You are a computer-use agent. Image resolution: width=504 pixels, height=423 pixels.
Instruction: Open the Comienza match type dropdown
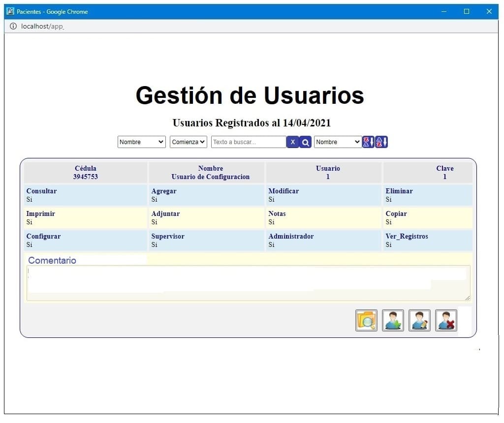pyautogui.click(x=189, y=142)
